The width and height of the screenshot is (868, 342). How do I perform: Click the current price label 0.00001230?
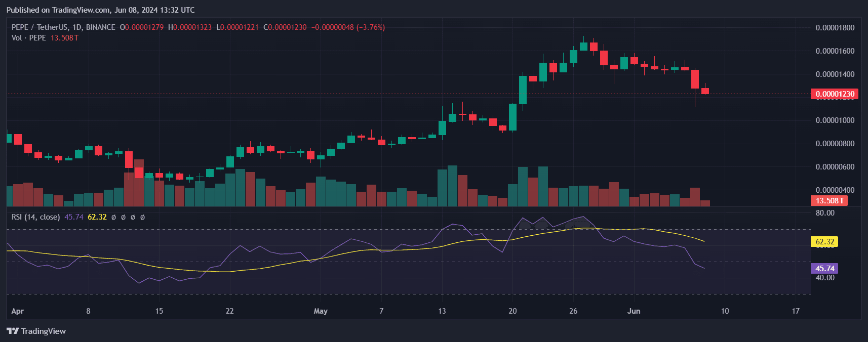[835, 94]
